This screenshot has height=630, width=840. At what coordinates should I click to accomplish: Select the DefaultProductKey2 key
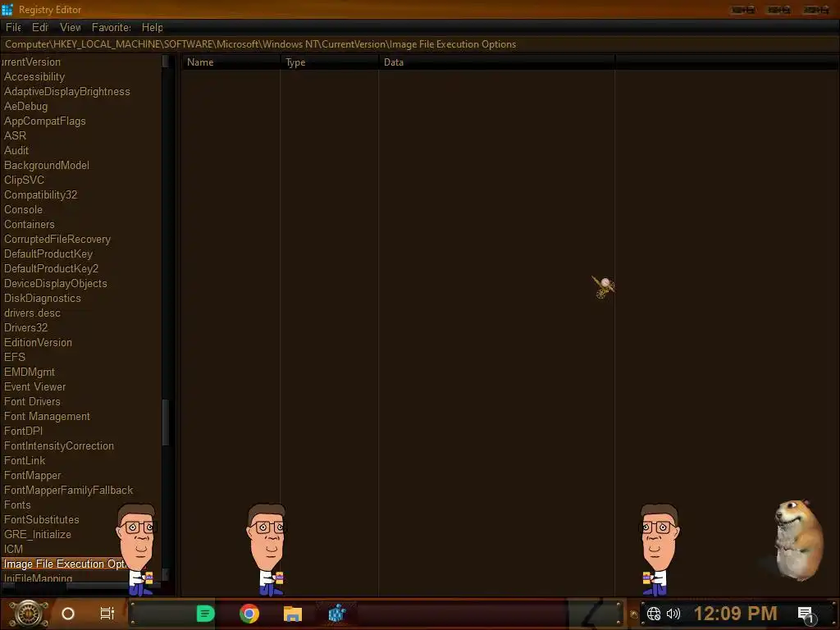click(x=52, y=268)
